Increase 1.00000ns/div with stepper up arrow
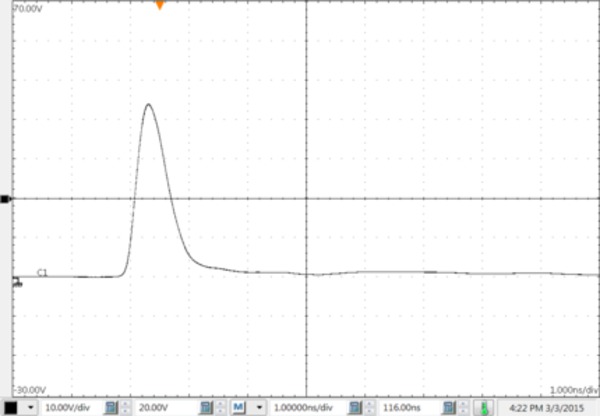The width and height of the screenshot is (600, 416). pyautogui.click(x=369, y=404)
